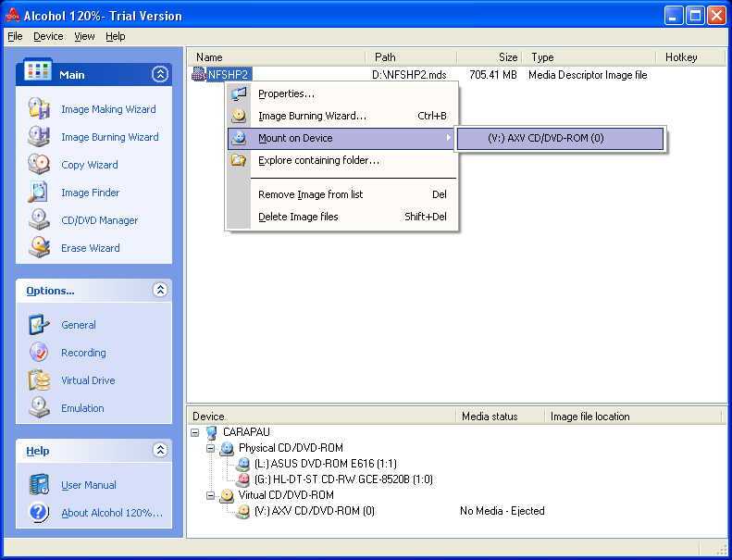Open the Image Finder link

tap(91, 193)
